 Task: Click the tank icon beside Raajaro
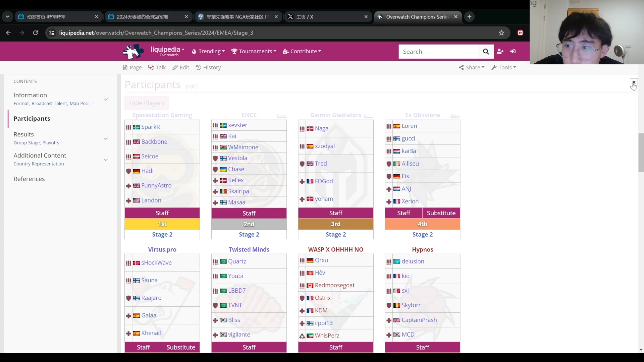(x=128, y=298)
